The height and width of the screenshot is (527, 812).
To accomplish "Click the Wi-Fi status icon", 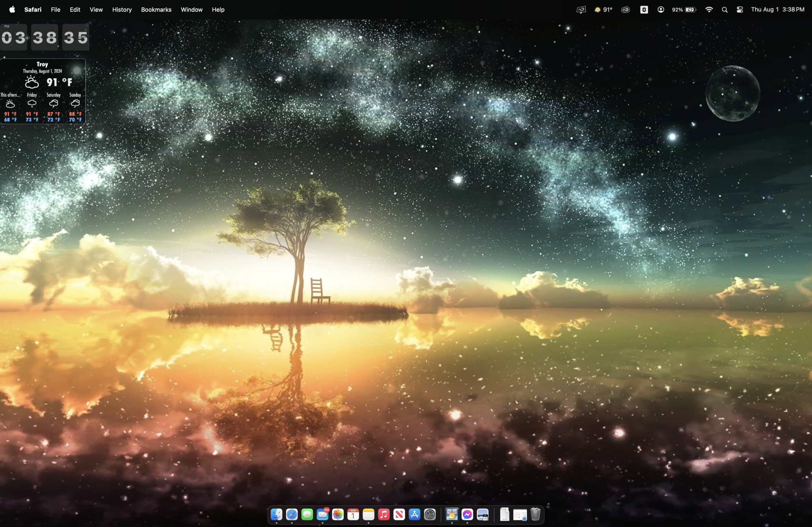I will point(709,9).
